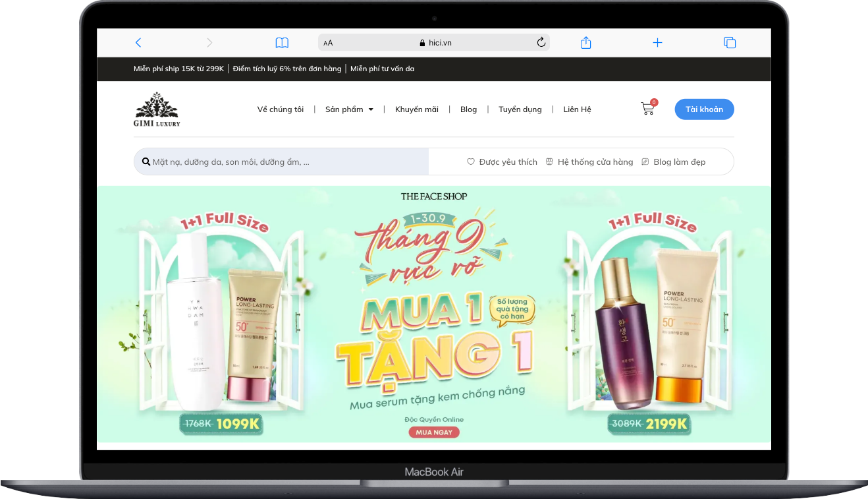The width and height of the screenshot is (868, 499).
Task: Expand the Sản phẩm dropdown menu
Action: tap(349, 109)
